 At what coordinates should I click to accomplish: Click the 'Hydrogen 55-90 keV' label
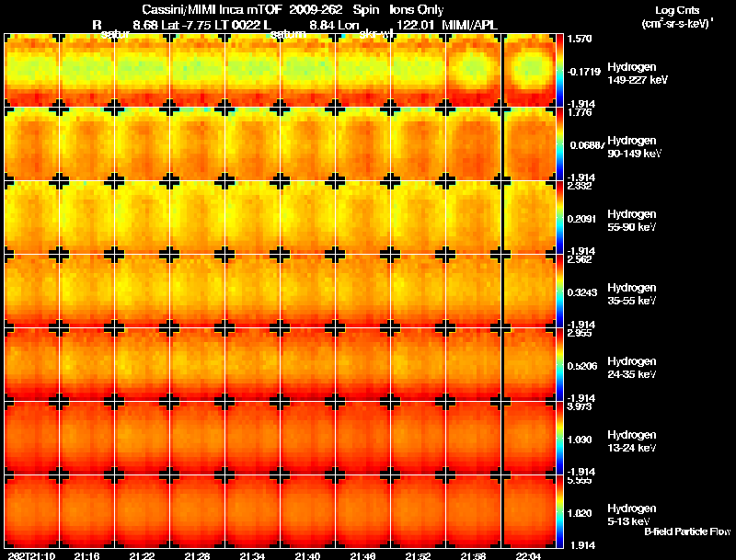coord(632,221)
